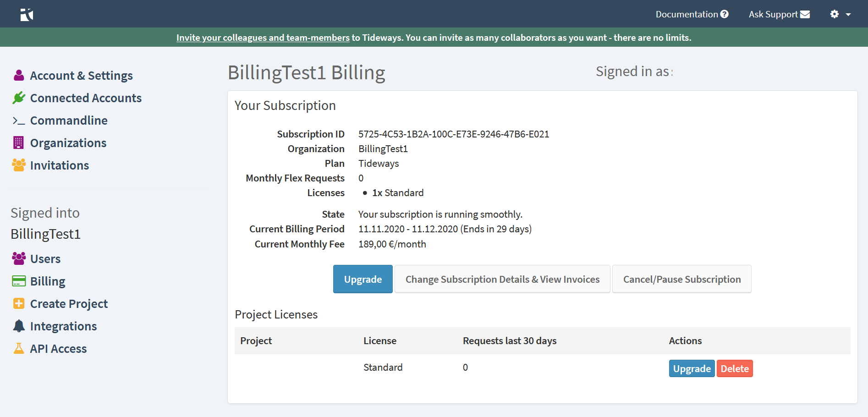Viewport: 868px width, 417px height.
Task: Click the 189,00 €/month fee text
Action: [x=392, y=244]
